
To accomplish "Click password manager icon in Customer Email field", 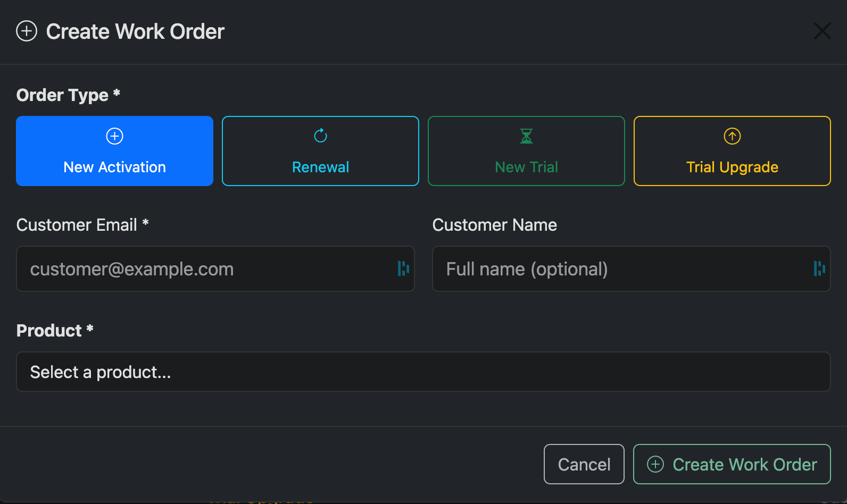I will pyautogui.click(x=403, y=268).
